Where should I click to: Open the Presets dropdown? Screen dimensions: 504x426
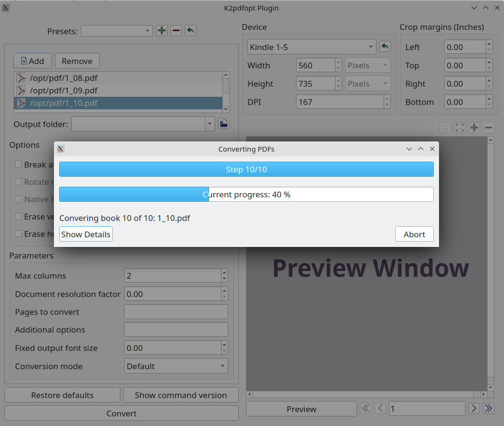pyautogui.click(x=116, y=31)
